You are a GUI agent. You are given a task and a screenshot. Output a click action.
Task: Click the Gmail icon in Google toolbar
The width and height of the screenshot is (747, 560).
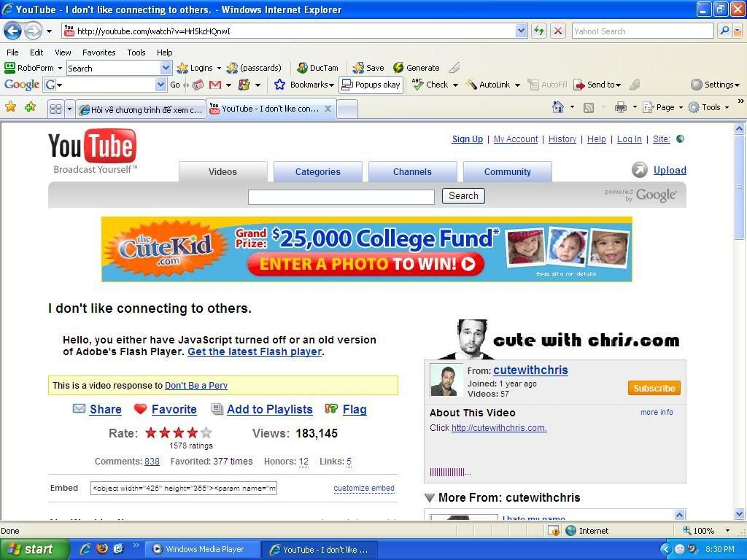215,85
